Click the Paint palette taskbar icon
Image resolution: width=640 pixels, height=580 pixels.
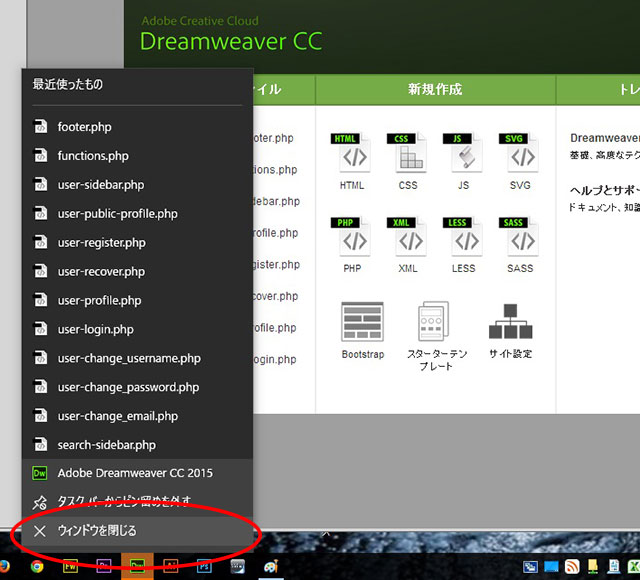pos(271,567)
